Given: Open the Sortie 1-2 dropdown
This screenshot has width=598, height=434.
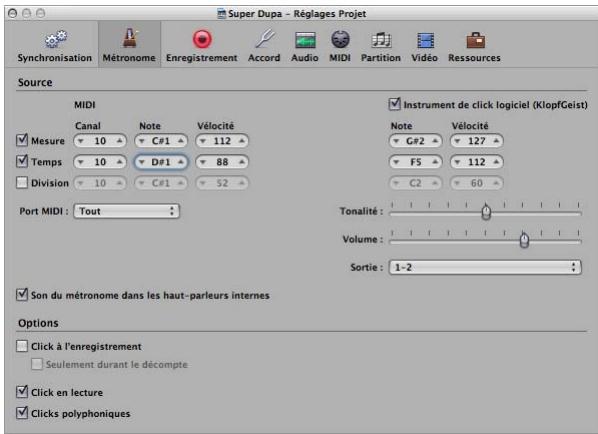Looking at the screenshot, I should (x=485, y=267).
